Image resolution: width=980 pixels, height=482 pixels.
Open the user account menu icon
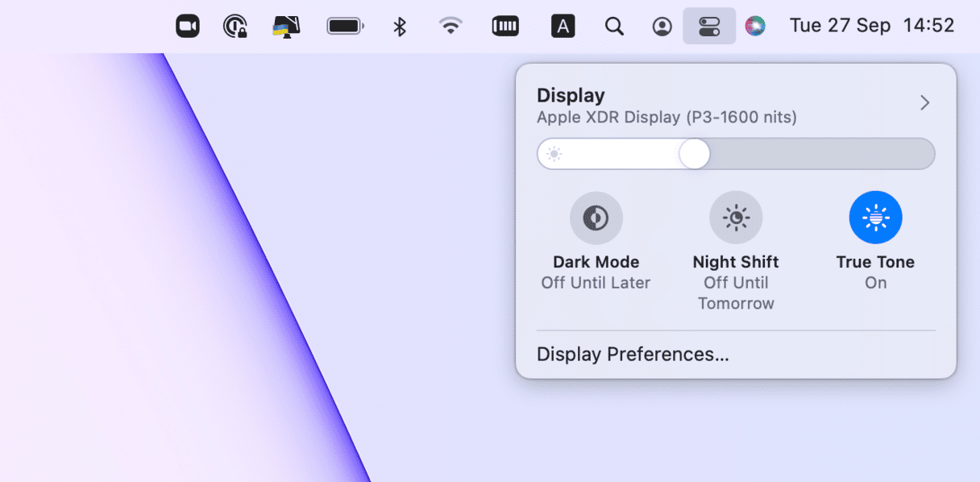(662, 27)
